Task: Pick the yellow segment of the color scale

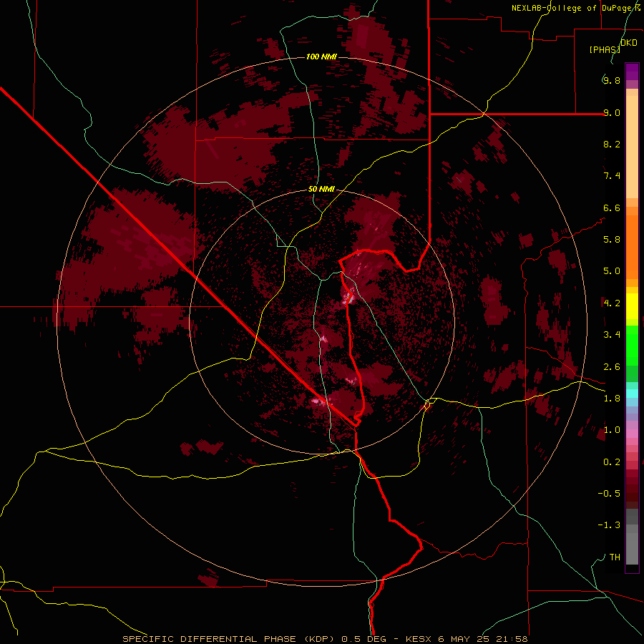Action: pos(632,306)
